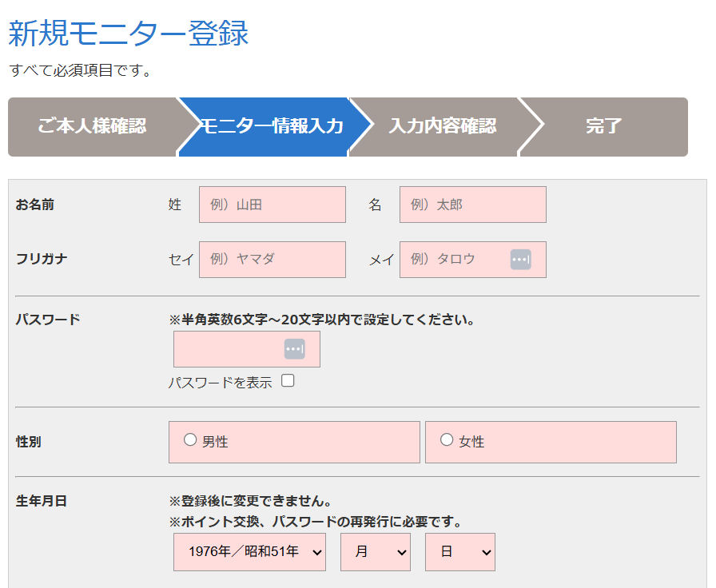Screen dimensions: 716x588
Task: Open birth month 月 dropdown
Action: click(x=376, y=552)
